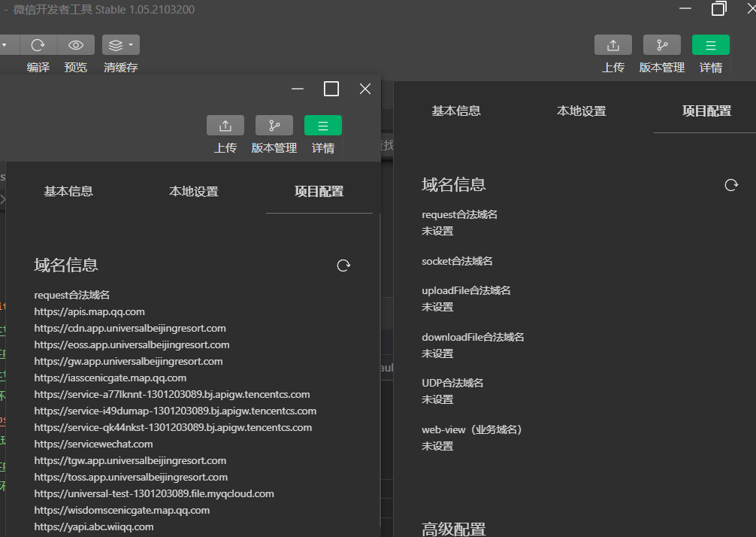Click upload (上传) icon in main window
Viewport: 756px width, 537px height.
pyautogui.click(x=612, y=45)
